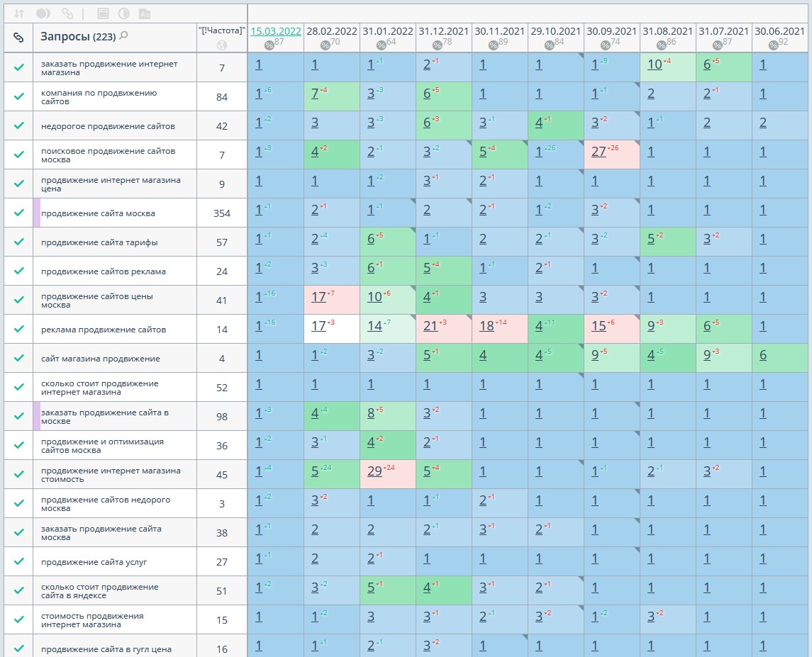Click the globe icon under Частота
This screenshot has width=812, height=657.
222,45
